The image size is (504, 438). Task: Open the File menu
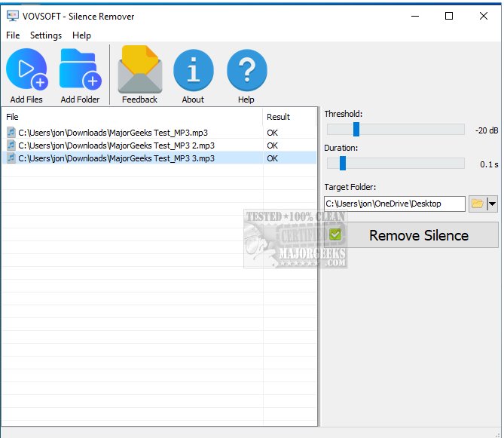coord(13,35)
